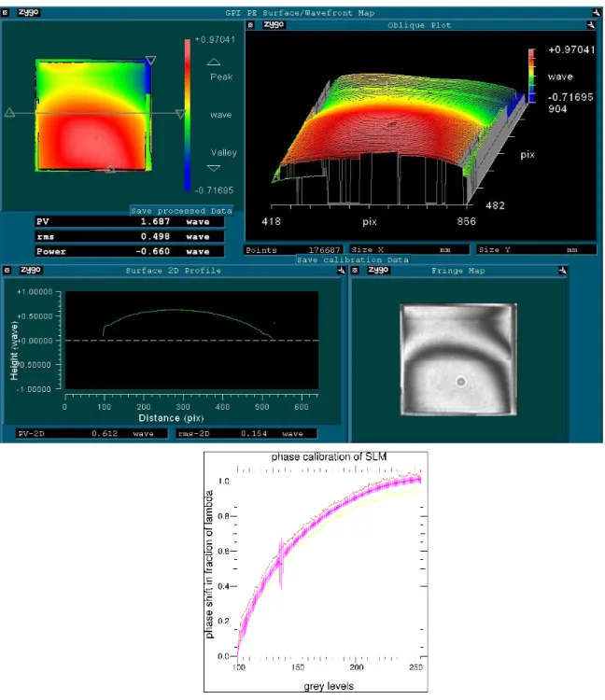605x700 pixels.
Task: Click the pin icon in the Oblique Plot title bar
Action: pyautogui.click(x=591, y=25)
